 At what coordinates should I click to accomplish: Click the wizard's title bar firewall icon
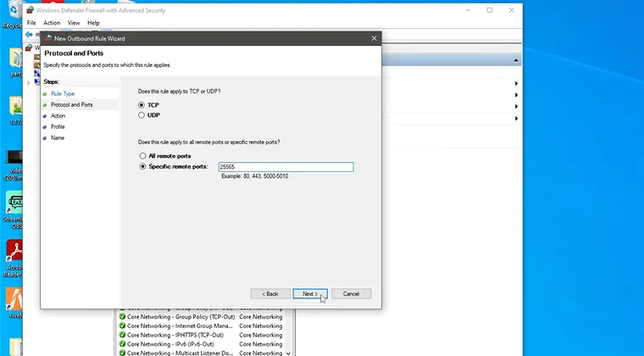click(x=48, y=38)
